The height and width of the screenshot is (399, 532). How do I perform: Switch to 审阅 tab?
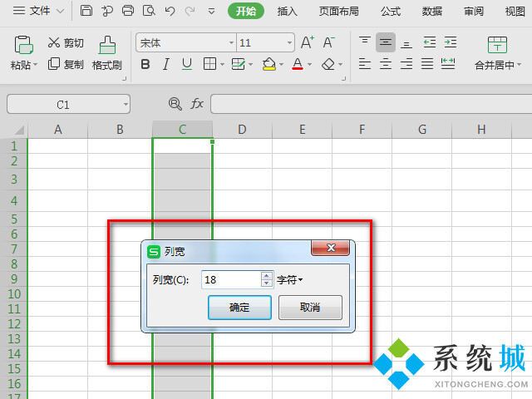(x=474, y=12)
